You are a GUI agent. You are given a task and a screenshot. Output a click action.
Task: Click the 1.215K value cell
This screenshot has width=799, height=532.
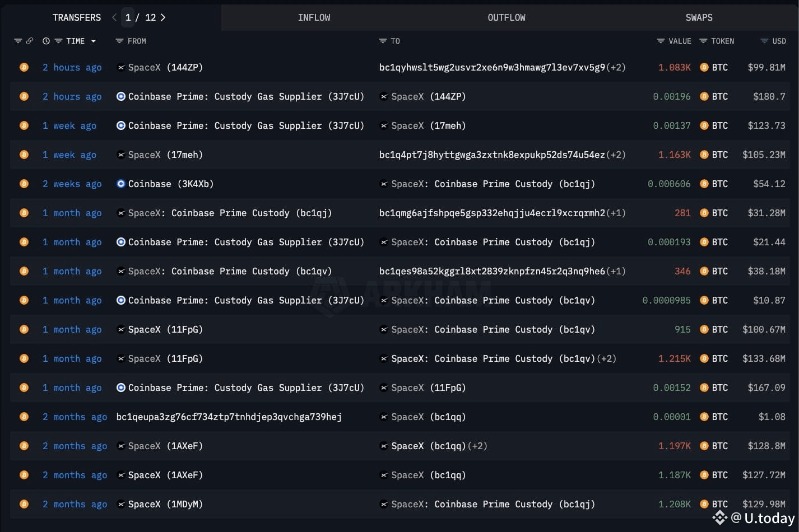(675, 358)
